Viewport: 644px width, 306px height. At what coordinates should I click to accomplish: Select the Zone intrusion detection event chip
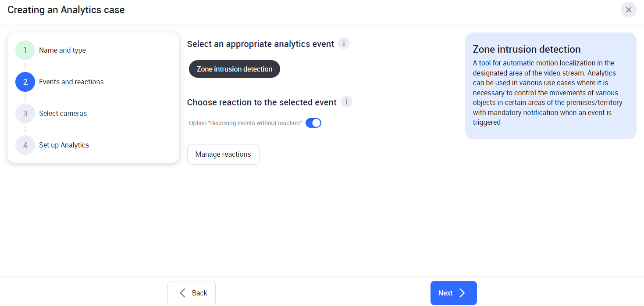pos(235,69)
